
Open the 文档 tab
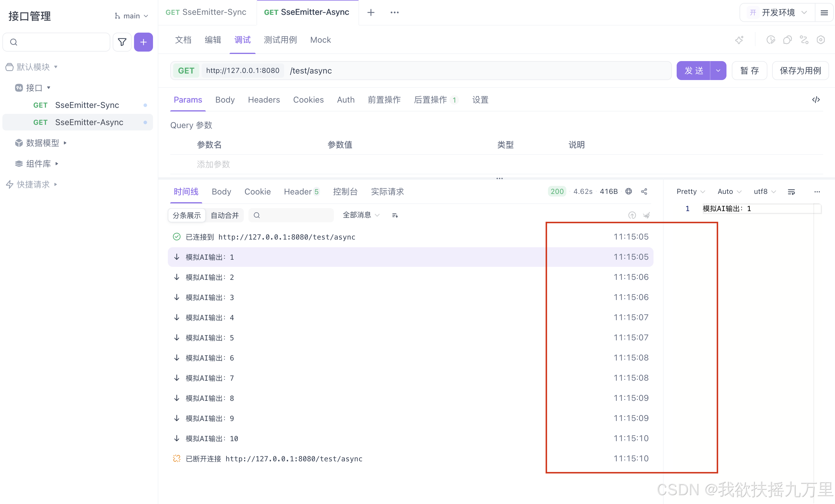[183, 40]
